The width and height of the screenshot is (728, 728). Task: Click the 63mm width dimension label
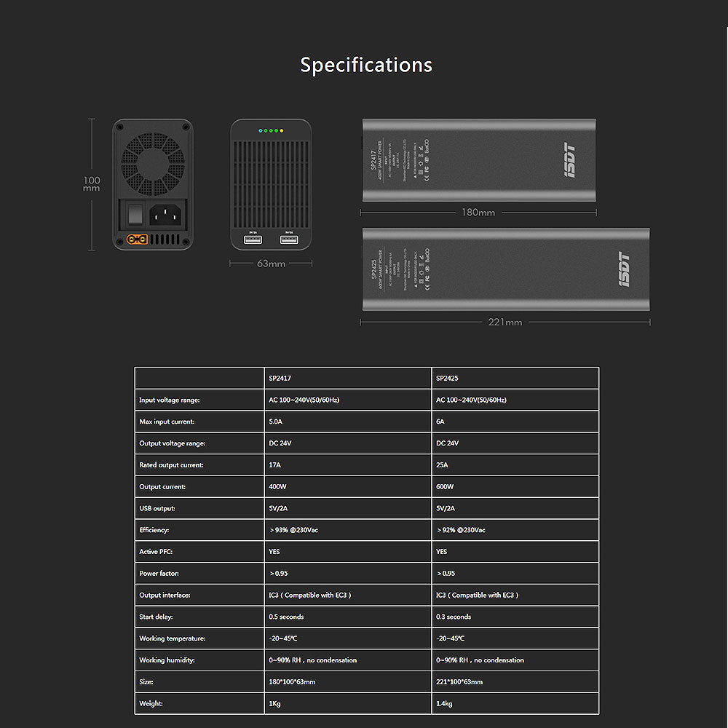pos(271,264)
